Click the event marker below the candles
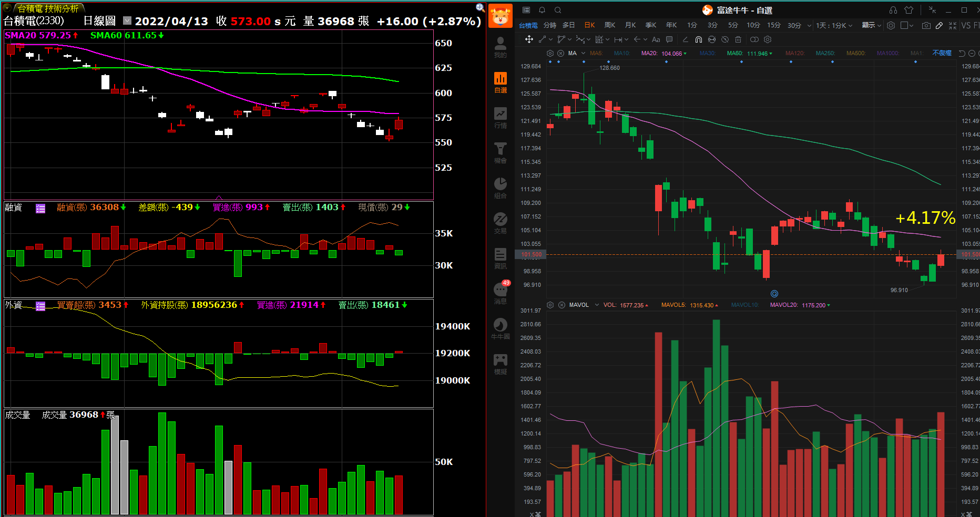This screenshot has width=980, height=517. [774, 294]
